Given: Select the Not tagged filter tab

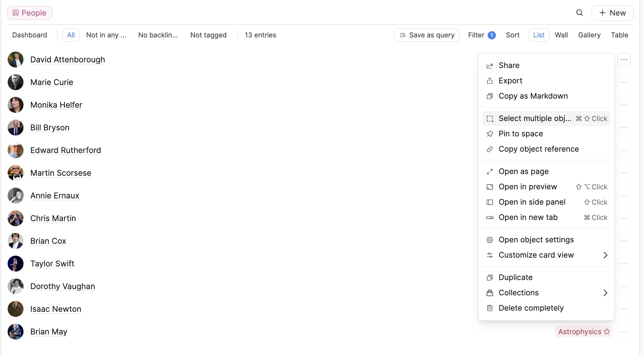Looking at the screenshot, I should click(208, 35).
